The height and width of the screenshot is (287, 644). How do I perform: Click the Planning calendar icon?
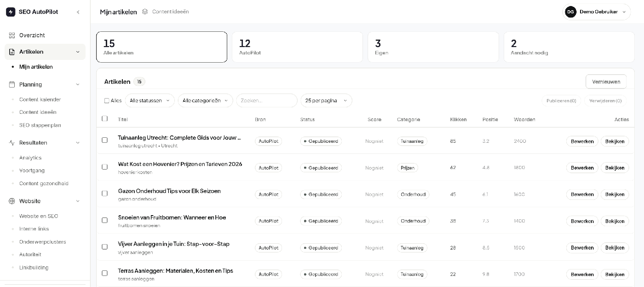[12, 84]
